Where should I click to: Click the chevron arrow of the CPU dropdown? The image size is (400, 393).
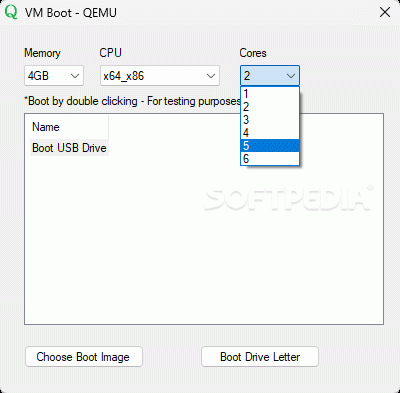(x=211, y=76)
